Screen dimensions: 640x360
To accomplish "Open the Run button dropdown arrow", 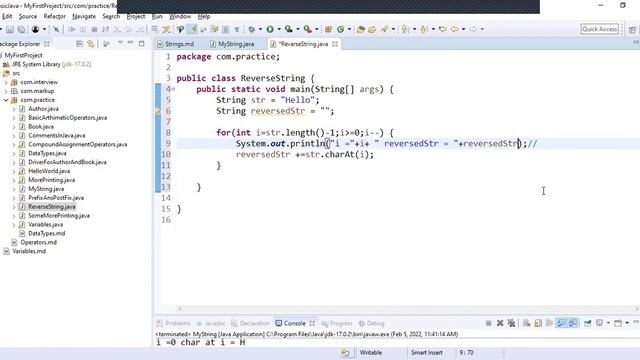I will [x=279, y=29].
